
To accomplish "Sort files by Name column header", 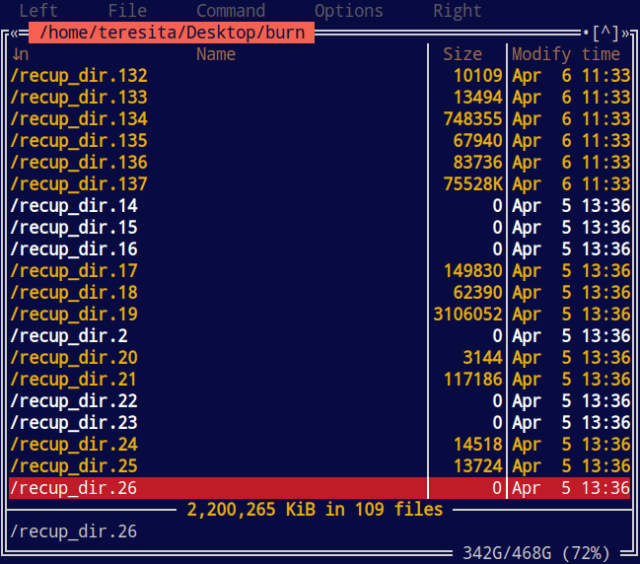I will (216, 54).
